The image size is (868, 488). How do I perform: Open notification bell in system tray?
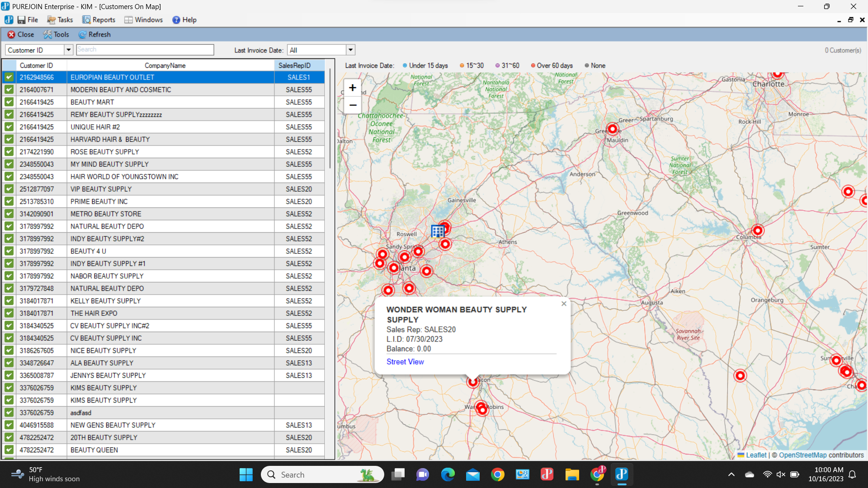coord(852,474)
